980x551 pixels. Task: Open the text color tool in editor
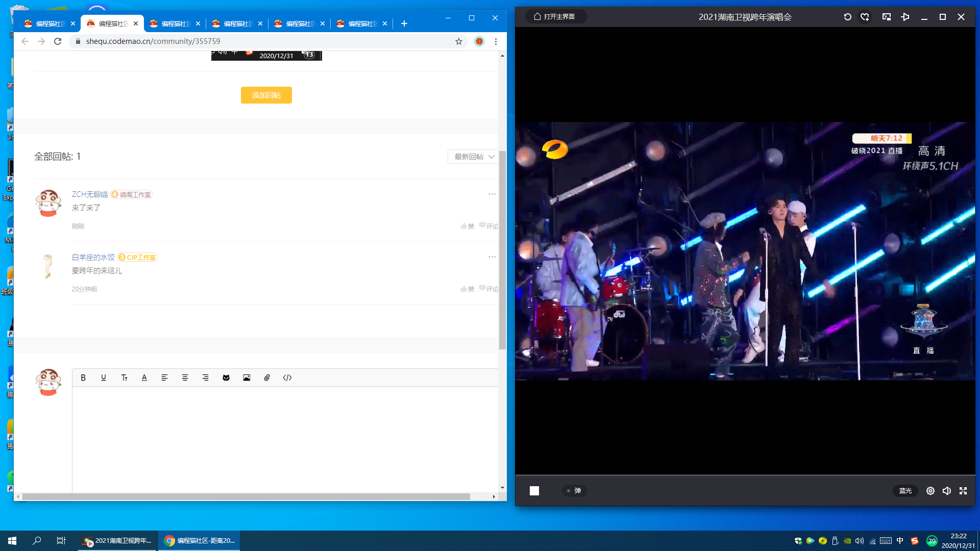tap(144, 378)
